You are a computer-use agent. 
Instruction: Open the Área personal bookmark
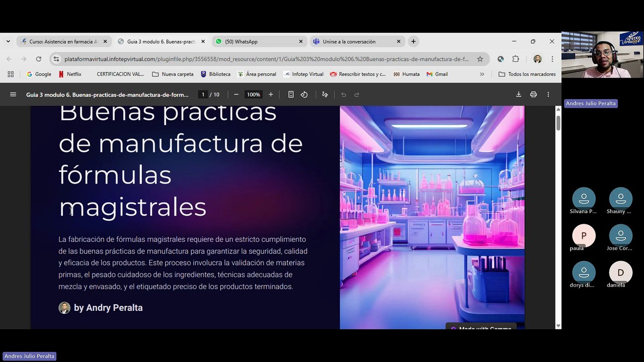pos(257,74)
